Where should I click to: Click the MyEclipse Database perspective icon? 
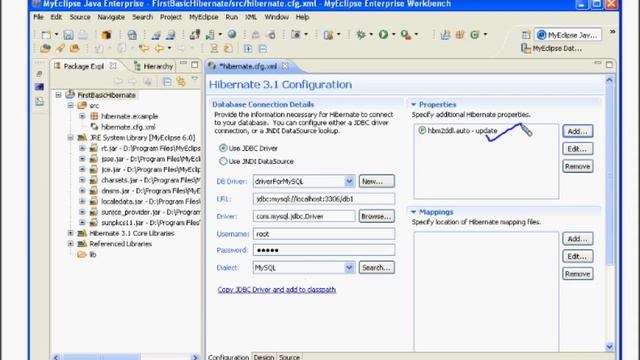click(x=526, y=49)
